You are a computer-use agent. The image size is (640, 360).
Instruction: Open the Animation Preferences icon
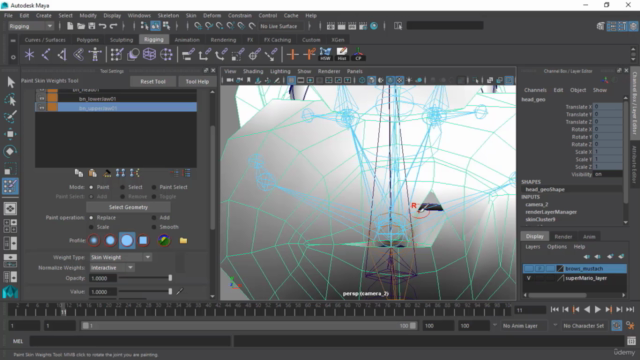click(630, 326)
